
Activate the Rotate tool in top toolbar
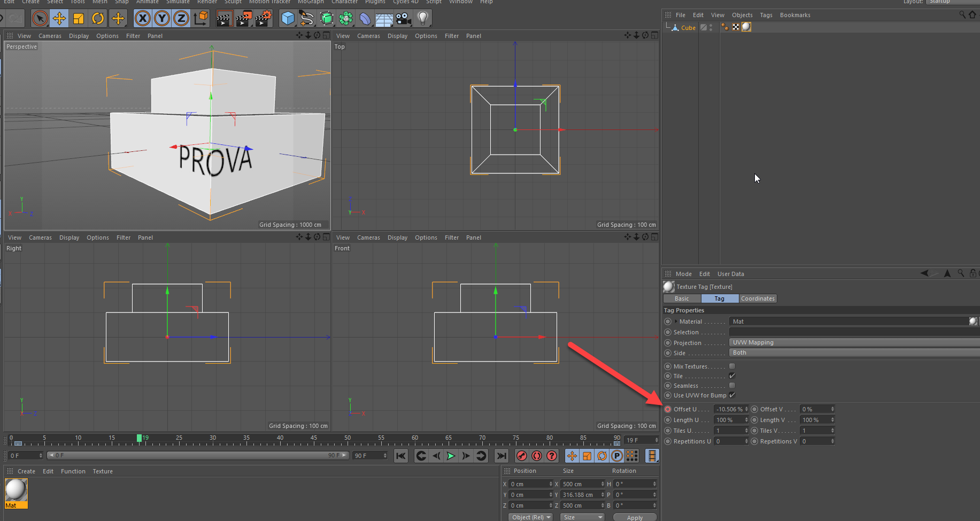(98, 19)
